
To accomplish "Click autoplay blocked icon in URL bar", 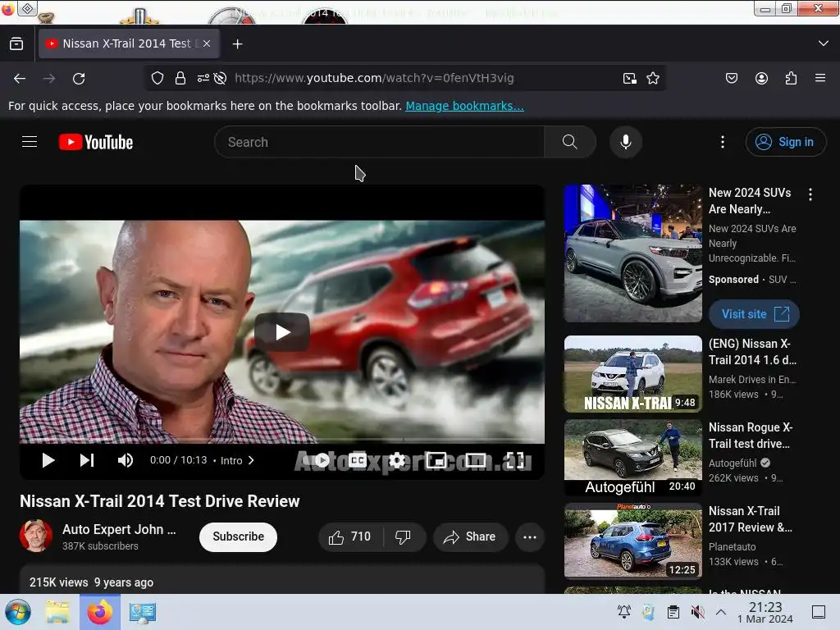I will click(220, 78).
